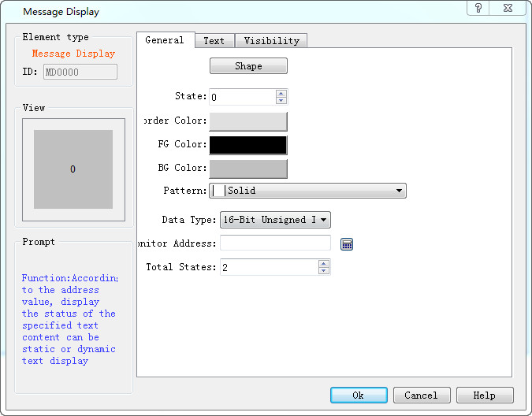
Task: Click the ID field MD0000
Action: click(x=80, y=72)
